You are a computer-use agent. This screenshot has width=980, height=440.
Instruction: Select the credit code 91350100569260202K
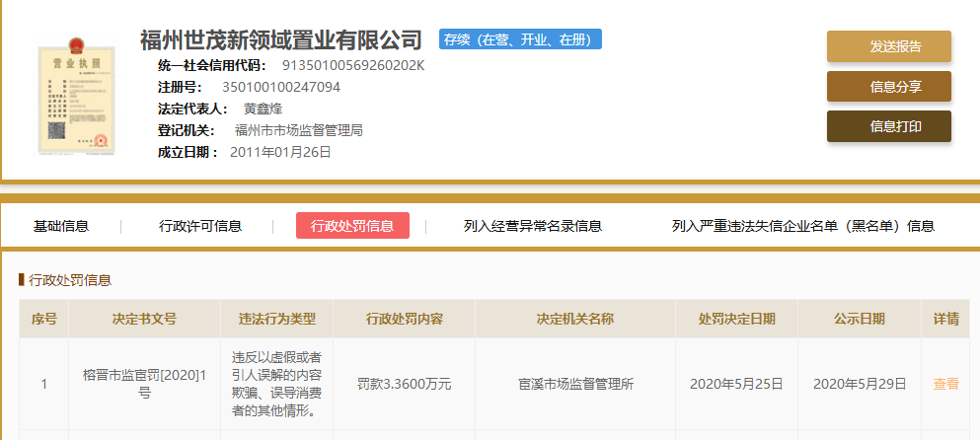[x=353, y=66]
